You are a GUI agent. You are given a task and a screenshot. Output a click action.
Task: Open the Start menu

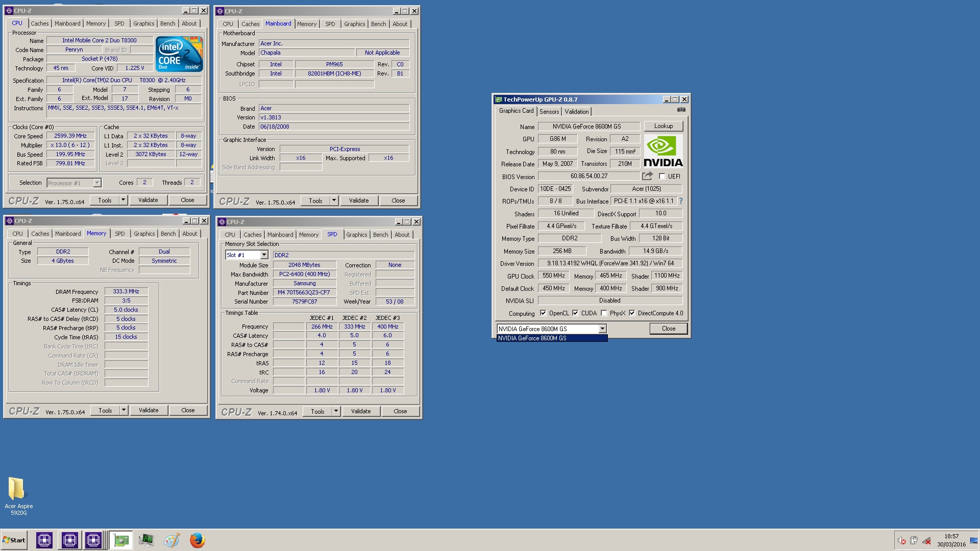click(x=14, y=540)
